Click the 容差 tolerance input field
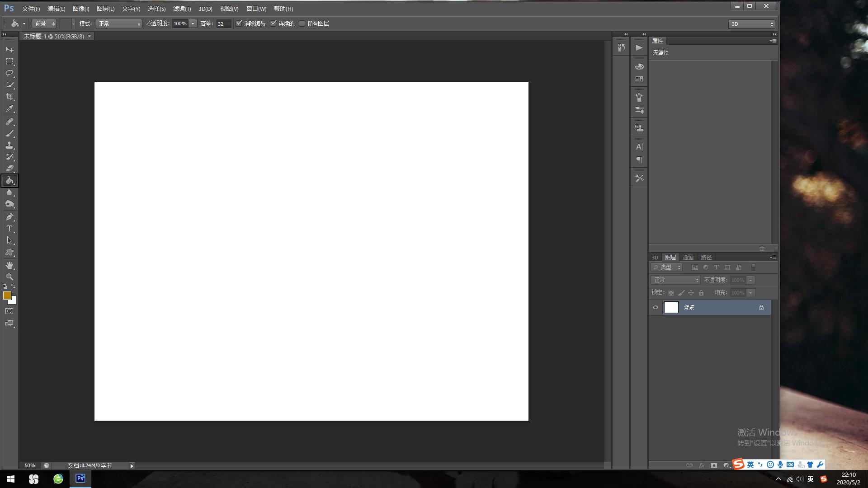Image resolution: width=868 pixels, height=488 pixels. click(x=223, y=23)
